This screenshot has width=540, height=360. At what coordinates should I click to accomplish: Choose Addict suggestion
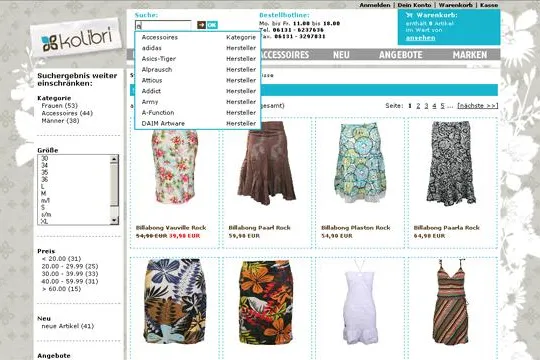(198, 91)
